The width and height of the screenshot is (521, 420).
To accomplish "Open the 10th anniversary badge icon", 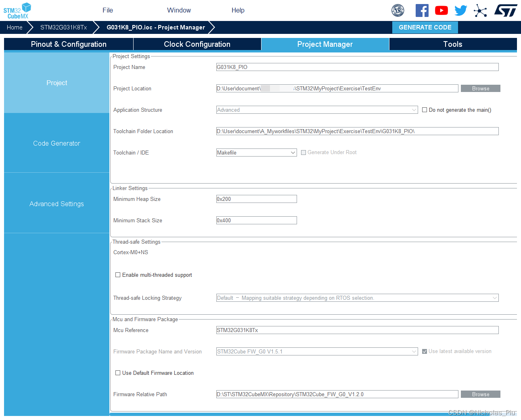I will pyautogui.click(x=398, y=10).
